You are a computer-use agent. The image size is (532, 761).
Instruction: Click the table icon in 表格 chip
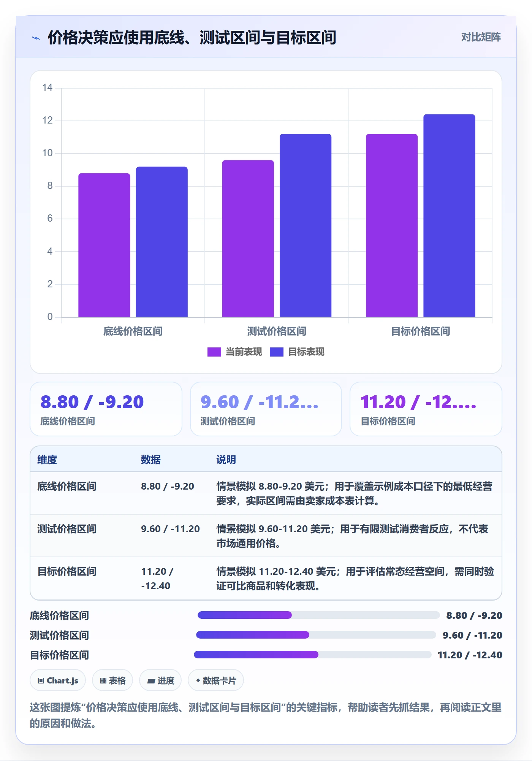[x=103, y=680]
